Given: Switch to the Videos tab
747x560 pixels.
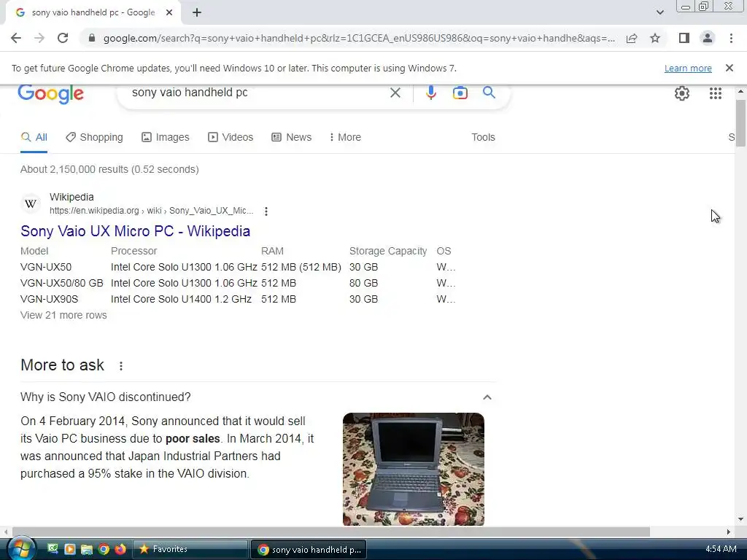Looking at the screenshot, I should 231,138.
